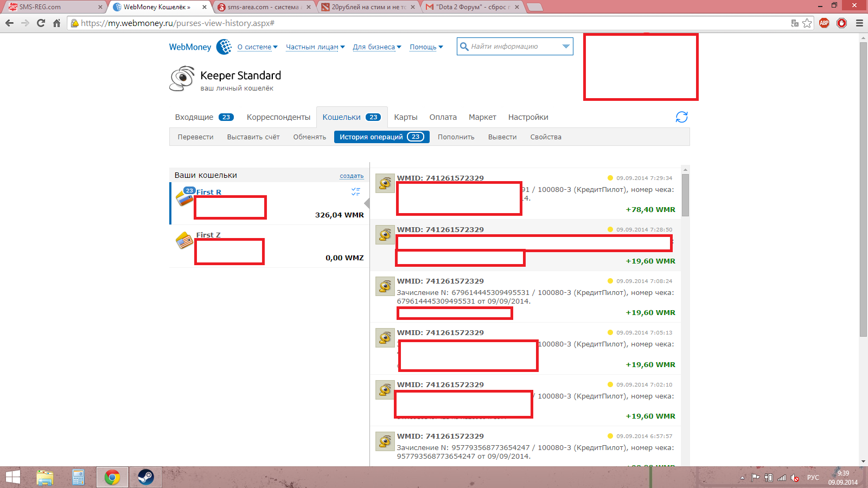Viewport: 868px width, 488px height.
Task: Click the Выставить счёт option
Action: pos(253,137)
